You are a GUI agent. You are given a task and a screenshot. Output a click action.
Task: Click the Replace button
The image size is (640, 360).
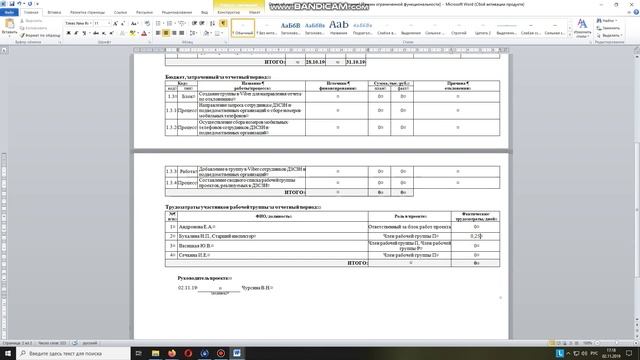[x=609, y=28]
